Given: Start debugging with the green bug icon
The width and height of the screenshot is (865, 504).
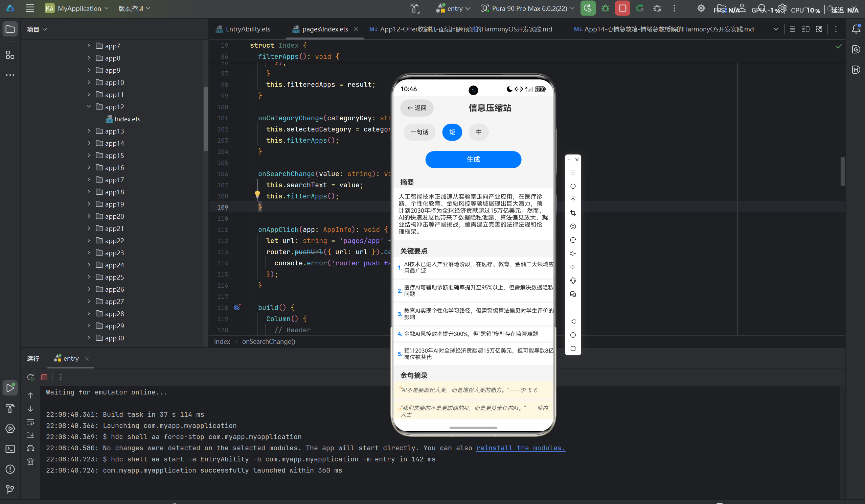Looking at the screenshot, I should tap(605, 8).
